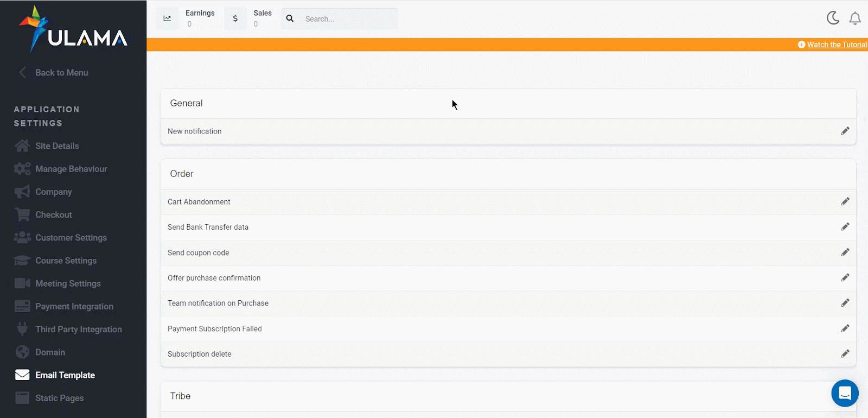Click the Earnings label

[x=200, y=13]
